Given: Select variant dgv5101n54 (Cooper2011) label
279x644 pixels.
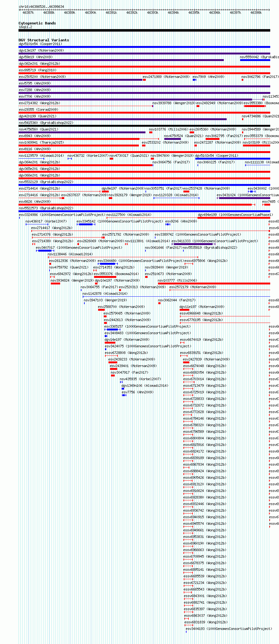Looking at the screenshot, I should (x=40, y=44).
